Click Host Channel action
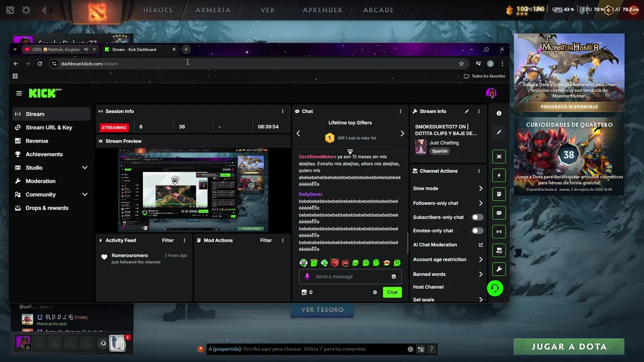This screenshot has width=644, height=362. click(x=428, y=287)
